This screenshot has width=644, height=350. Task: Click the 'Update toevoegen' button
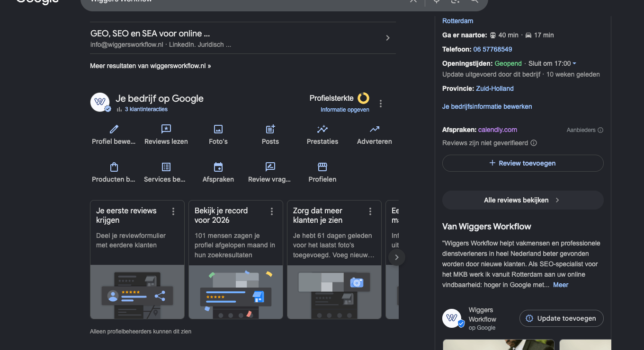[561, 318]
